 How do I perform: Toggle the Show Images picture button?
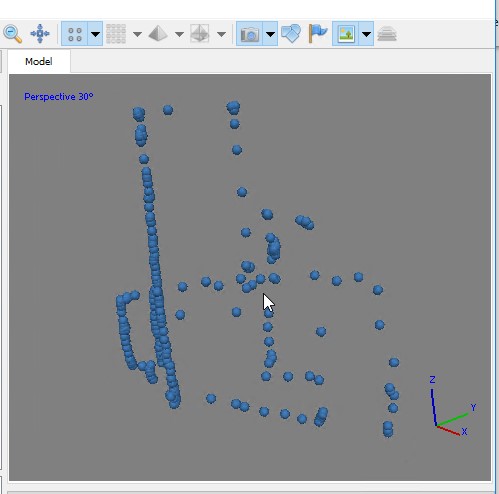346,34
